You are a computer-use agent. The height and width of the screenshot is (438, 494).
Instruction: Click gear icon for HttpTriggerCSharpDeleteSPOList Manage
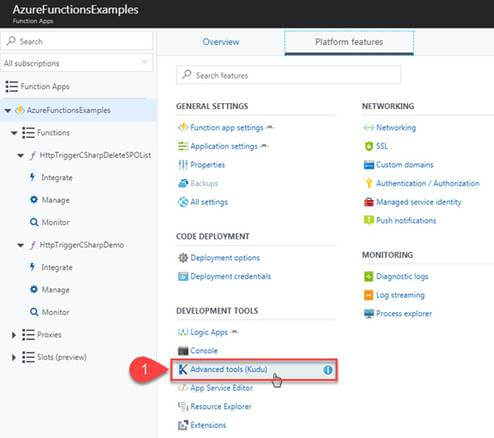point(34,200)
